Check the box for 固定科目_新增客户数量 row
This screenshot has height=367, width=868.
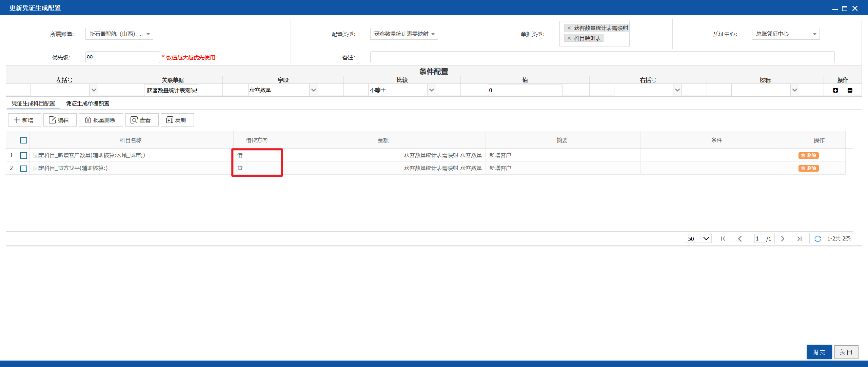coord(23,155)
